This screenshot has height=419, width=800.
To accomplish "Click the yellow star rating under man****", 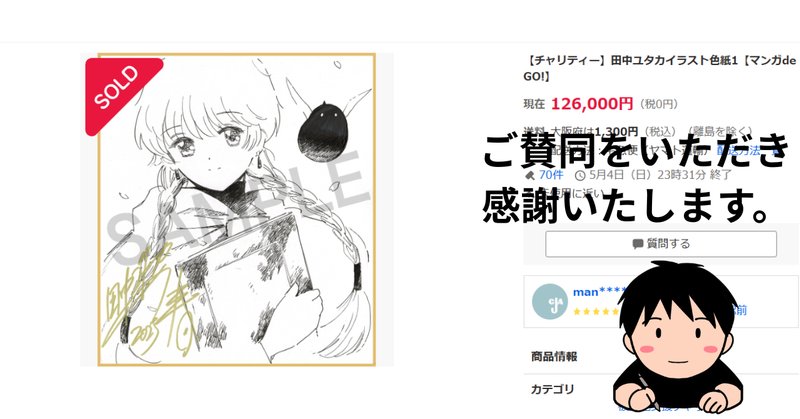I will 596,311.
